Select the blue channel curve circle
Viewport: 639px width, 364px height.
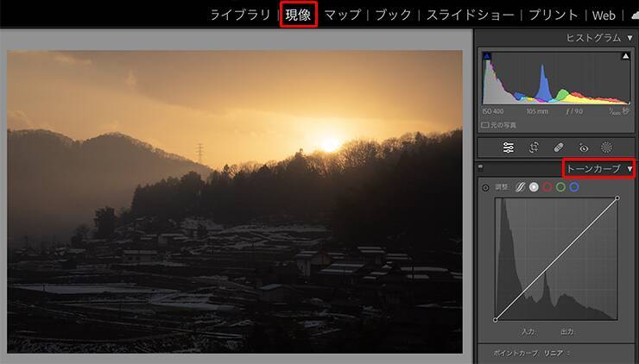[x=574, y=187]
